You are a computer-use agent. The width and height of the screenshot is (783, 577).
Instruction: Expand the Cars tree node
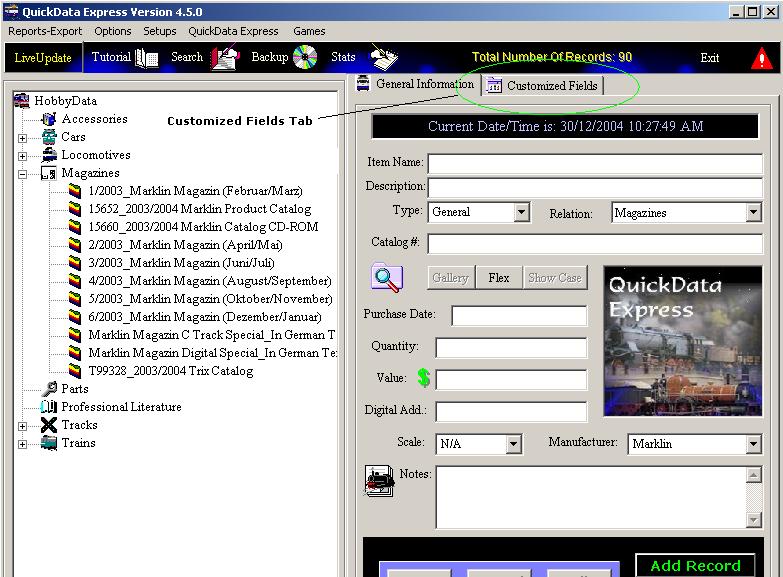pyautogui.click(x=22, y=138)
